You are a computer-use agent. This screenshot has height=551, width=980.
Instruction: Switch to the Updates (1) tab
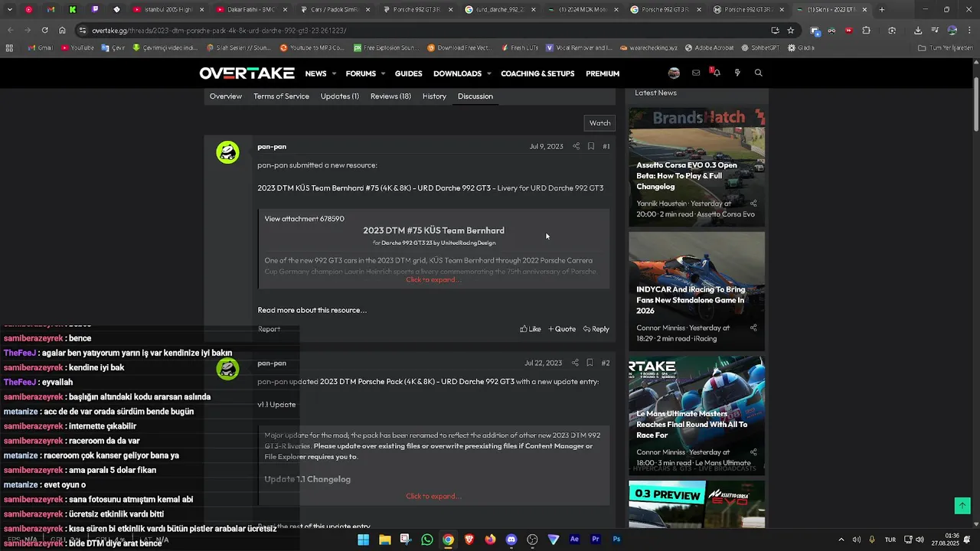point(339,96)
